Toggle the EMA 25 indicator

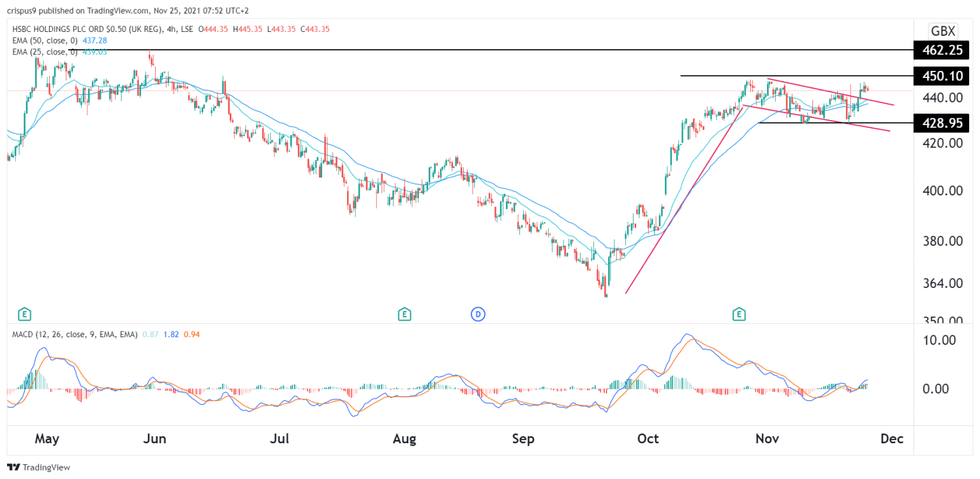[x=45, y=51]
